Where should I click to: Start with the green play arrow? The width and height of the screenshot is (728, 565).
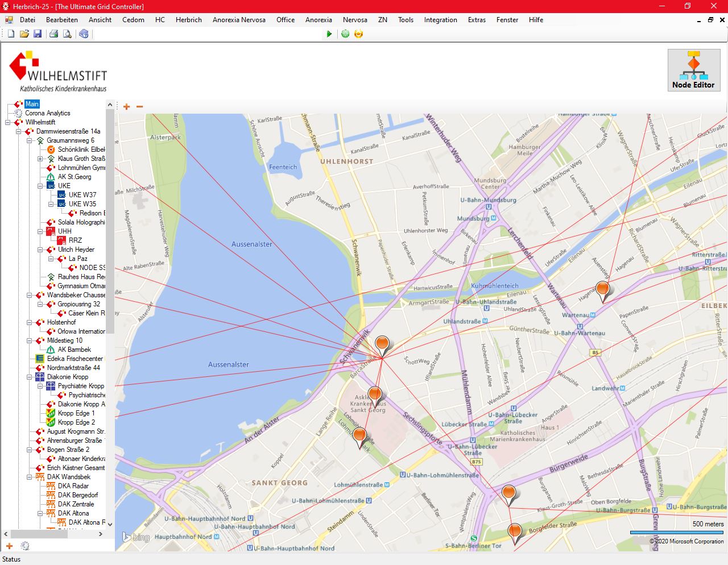pyautogui.click(x=329, y=34)
